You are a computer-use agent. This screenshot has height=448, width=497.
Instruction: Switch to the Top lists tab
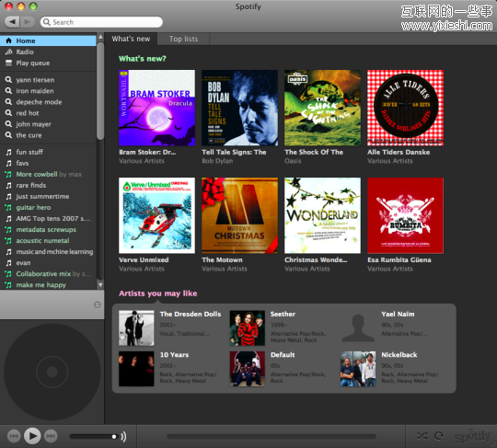pyautogui.click(x=183, y=39)
